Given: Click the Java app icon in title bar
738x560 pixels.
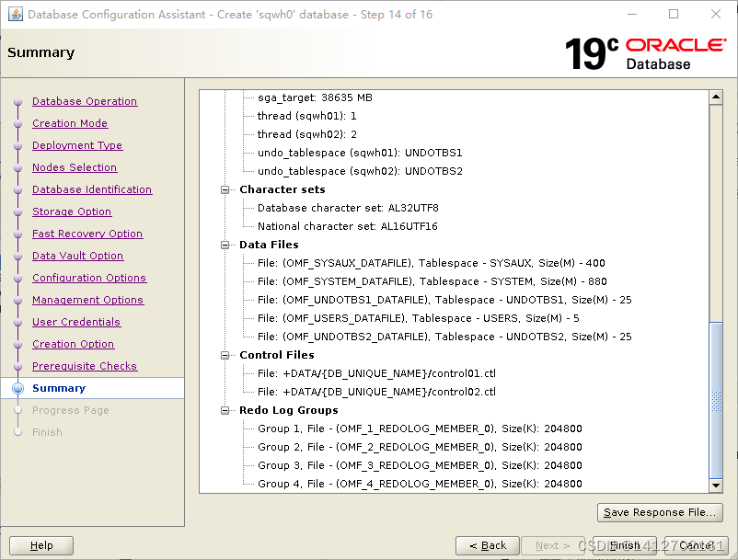Looking at the screenshot, I should (16, 14).
